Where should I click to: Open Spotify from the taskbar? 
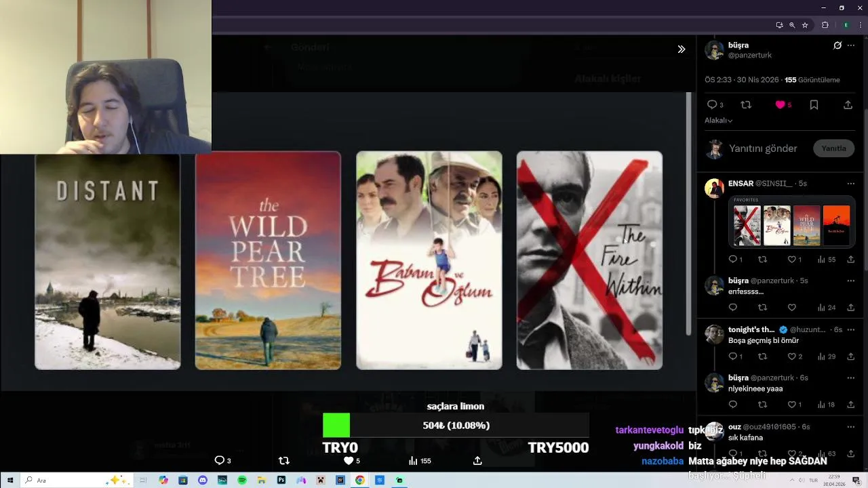coord(242,480)
